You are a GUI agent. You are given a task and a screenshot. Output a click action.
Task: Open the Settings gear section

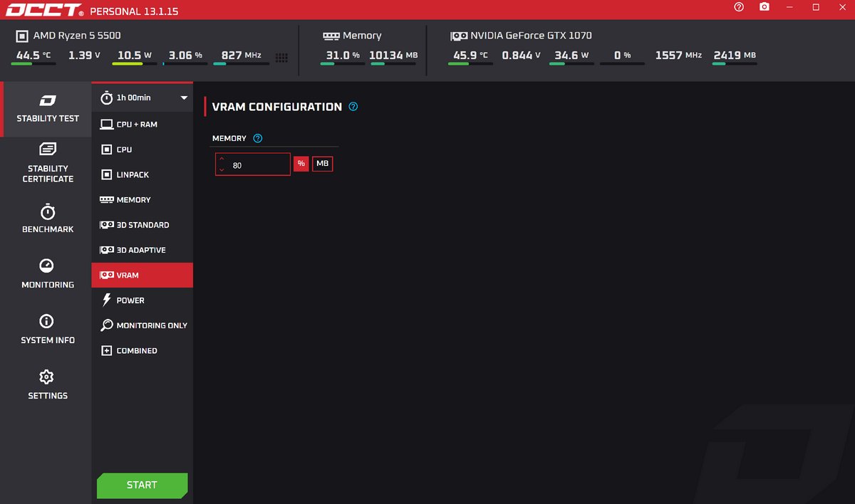click(x=47, y=384)
